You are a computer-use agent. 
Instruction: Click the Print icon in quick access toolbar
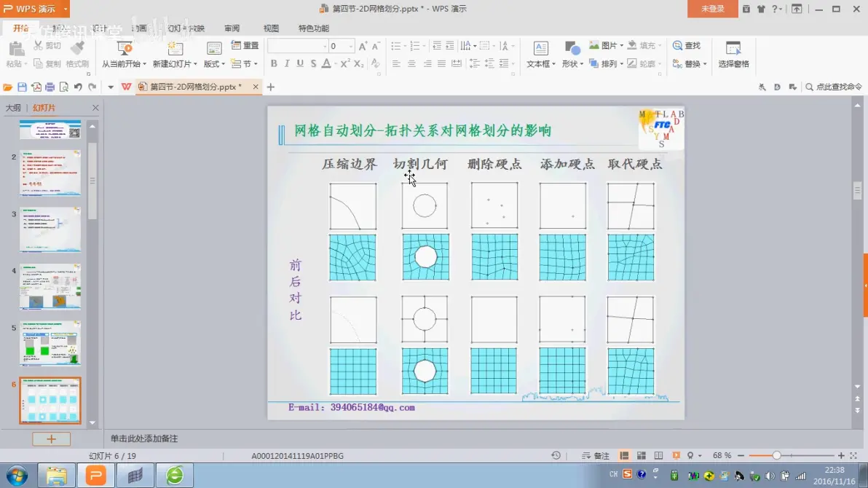click(50, 87)
